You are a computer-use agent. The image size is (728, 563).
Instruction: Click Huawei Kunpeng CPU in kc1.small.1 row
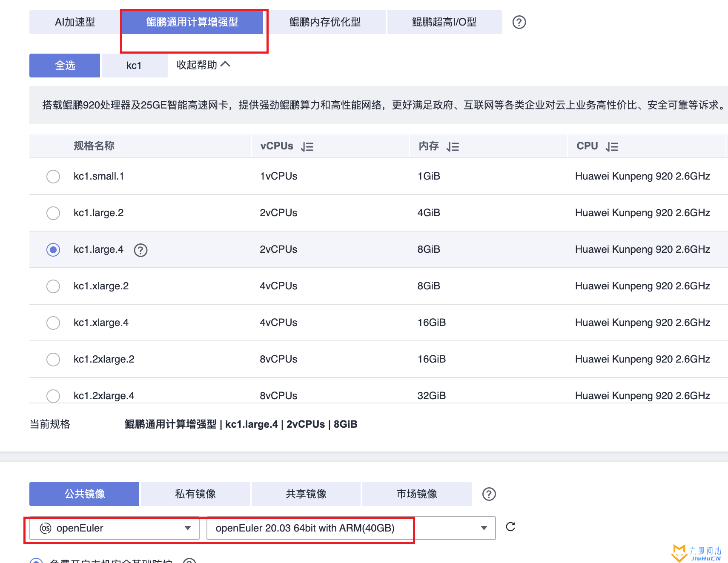(x=642, y=176)
